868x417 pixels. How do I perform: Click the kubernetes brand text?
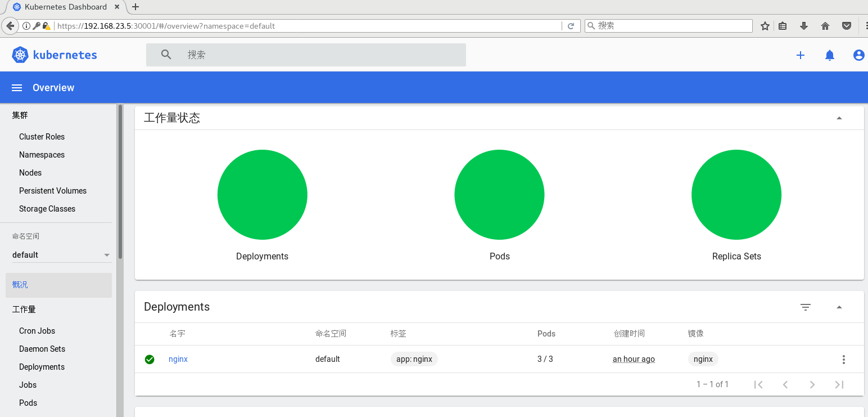[x=65, y=55]
